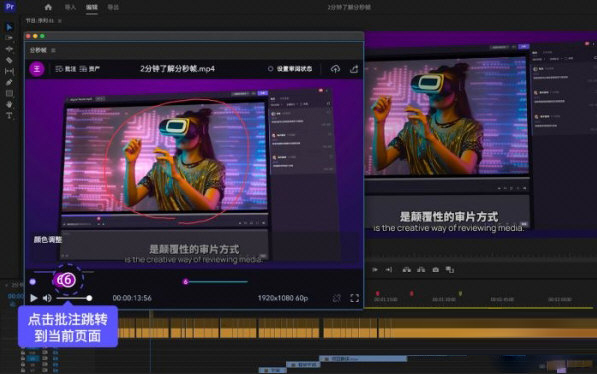Toggle the 设置审阅状态 radio circle
597x374 pixels.
coord(270,69)
